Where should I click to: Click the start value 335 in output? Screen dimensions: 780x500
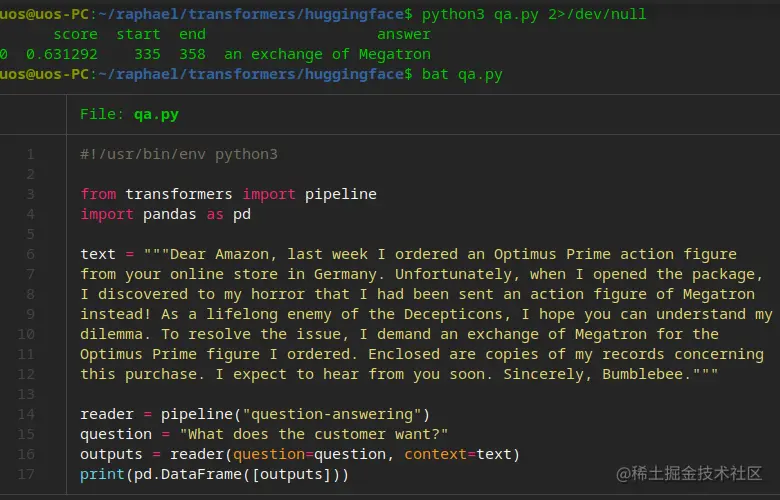[x=147, y=54]
